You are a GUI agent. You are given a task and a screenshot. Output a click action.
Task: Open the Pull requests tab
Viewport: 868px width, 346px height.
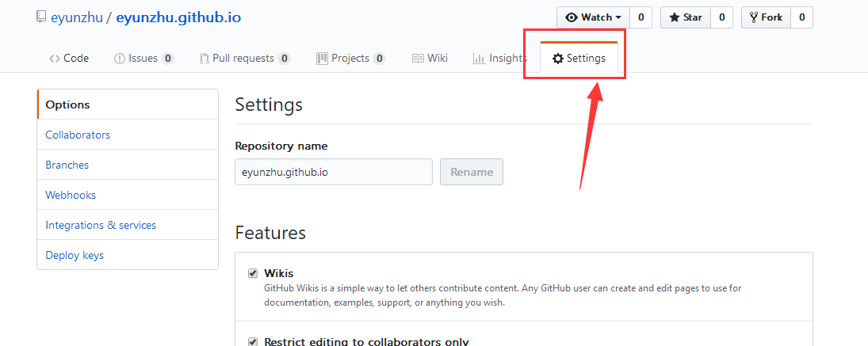point(245,58)
